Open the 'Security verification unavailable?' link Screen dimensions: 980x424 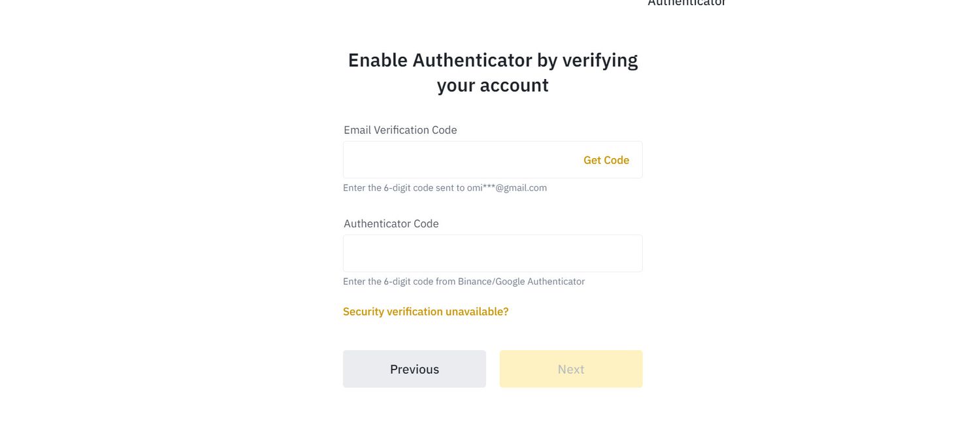click(425, 312)
